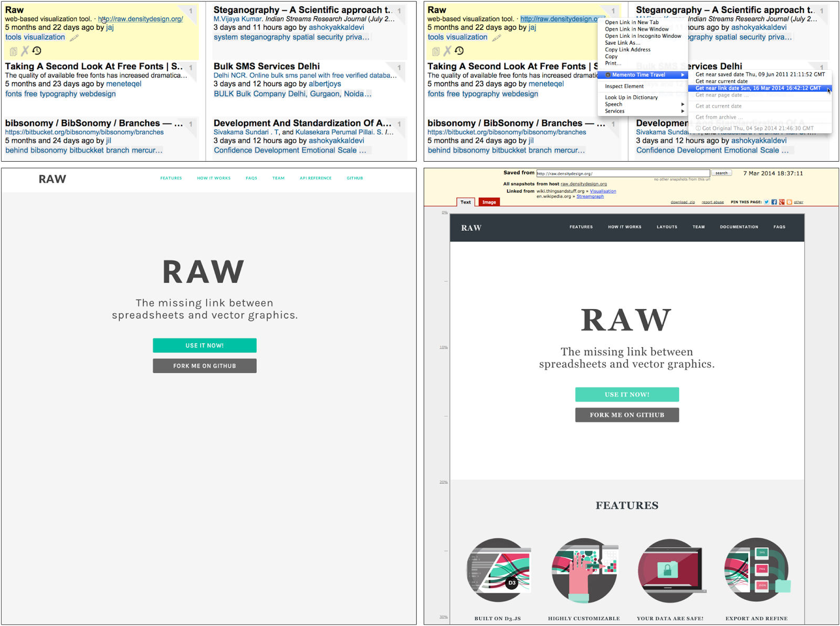Click the RAW logo in the archived page's dark header

point(471,228)
